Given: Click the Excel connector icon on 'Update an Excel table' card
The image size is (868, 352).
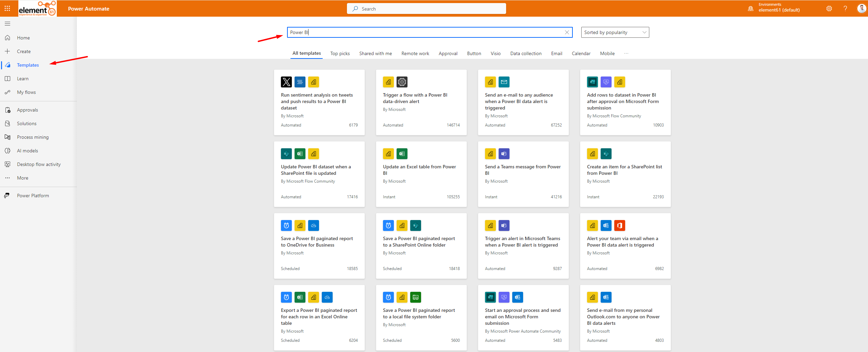Looking at the screenshot, I should tap(402, 153).
